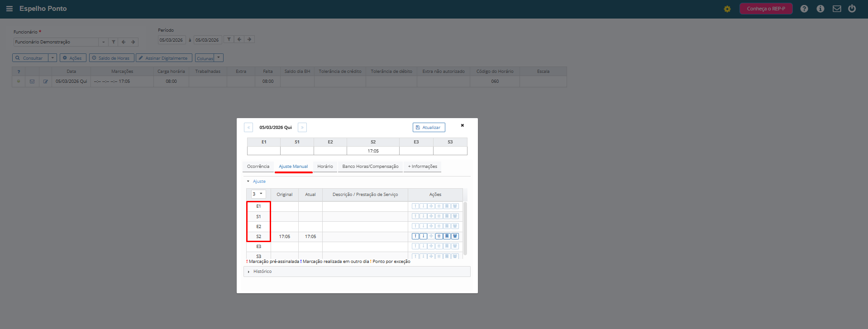Click the S2 summary cell showing 17:05
868x329 pixels.
click(373, 151)
